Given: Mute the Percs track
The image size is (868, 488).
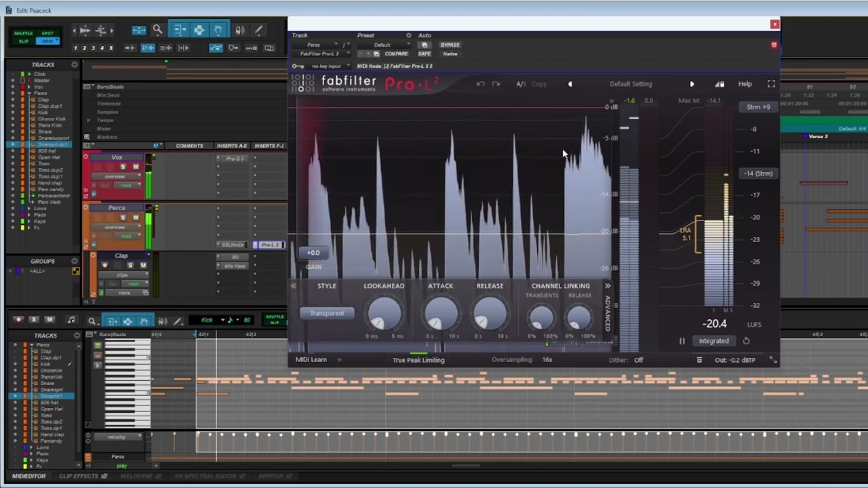Looking at the screenshot, I should 136,218.
